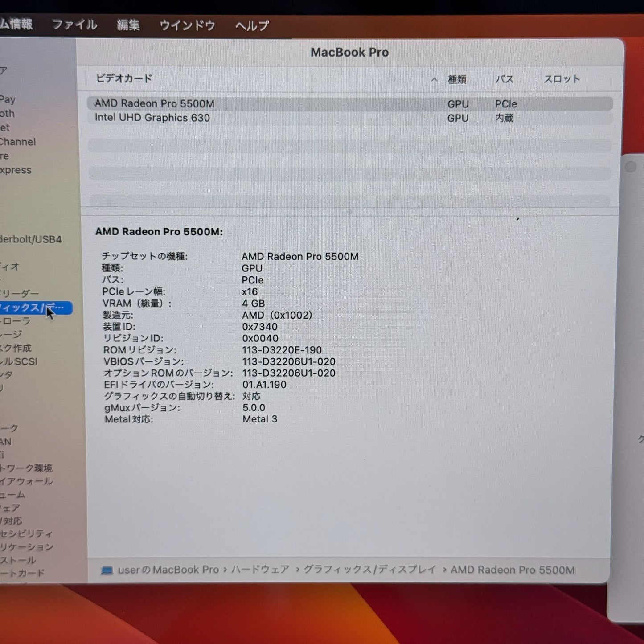This screenshot has height=644, width=644.
Task: Click the computer icon in path bar
Action: click(107, 570)
